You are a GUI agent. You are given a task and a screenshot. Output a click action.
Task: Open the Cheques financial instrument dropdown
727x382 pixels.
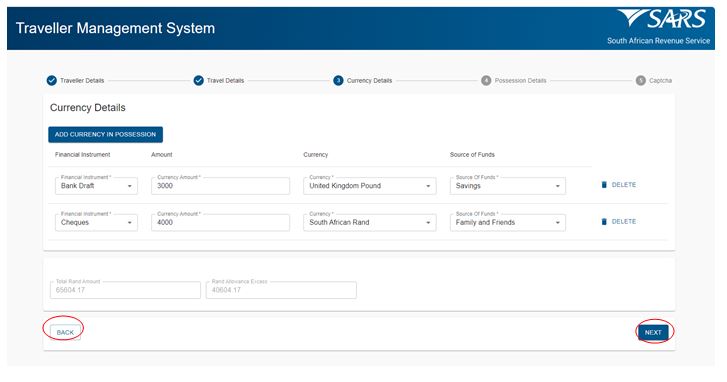point(96,223)
